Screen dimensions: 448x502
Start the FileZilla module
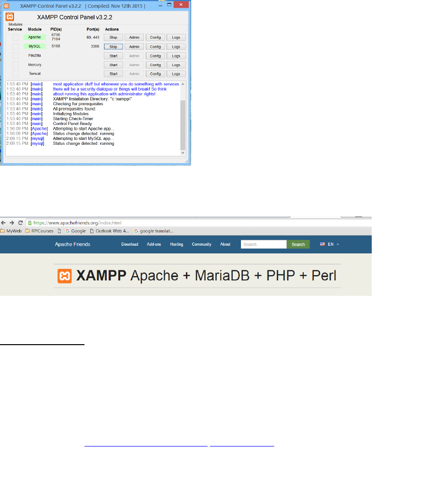point(113,56)
